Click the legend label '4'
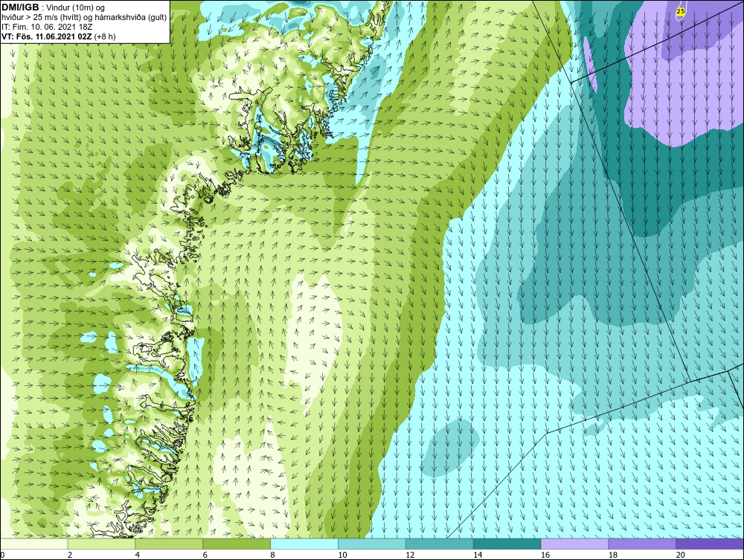This screenshot has height=560, width=744. click(x=137, y=555)
